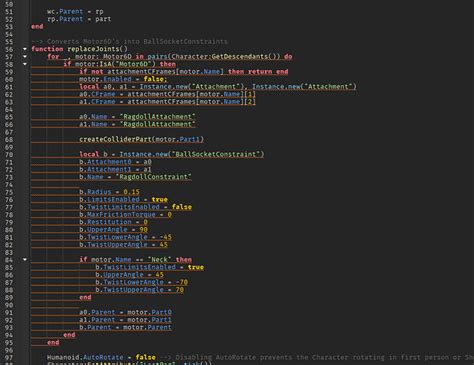Click the MaxFrictionTorque property
This screenshot has width=474, height=365.
pos(121,214)
